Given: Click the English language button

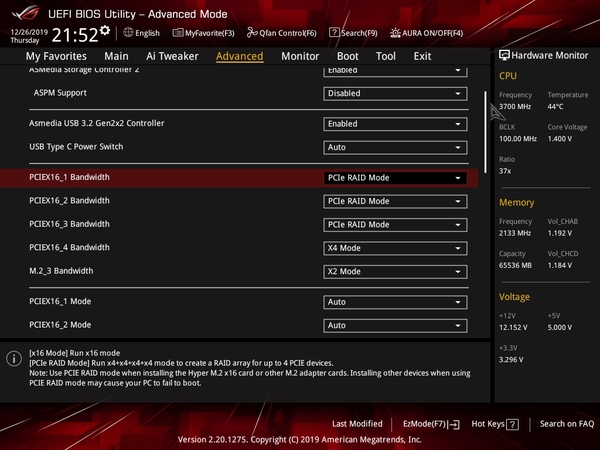Looking at the screenshot, I should coord(142,33).
